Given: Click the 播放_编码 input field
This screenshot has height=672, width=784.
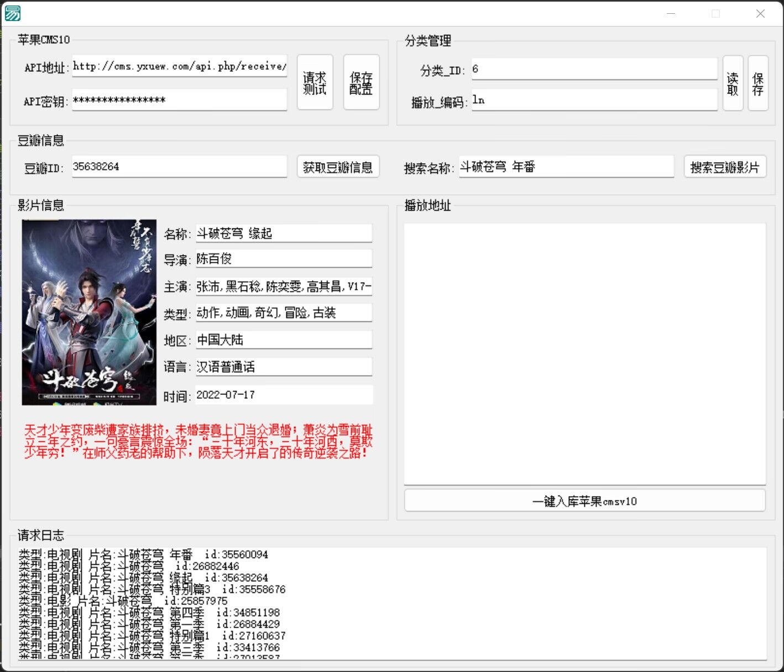Looking at the screenshot, I should [594, 100].
